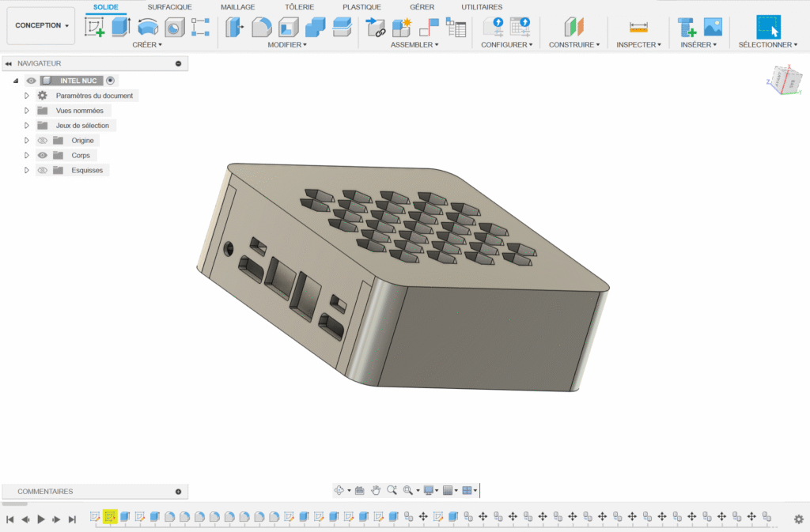
Task: Click the Measure ruler icon under Inspecter
Action: click(638, 28)
